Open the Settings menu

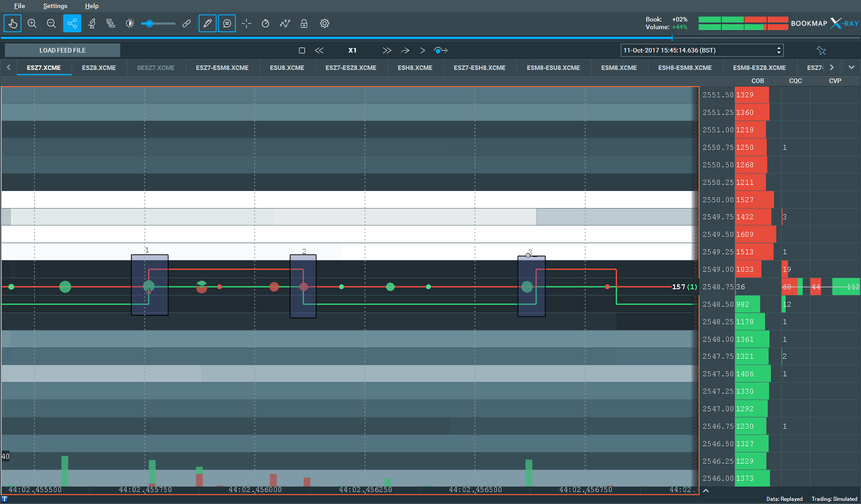click(55, 6)
